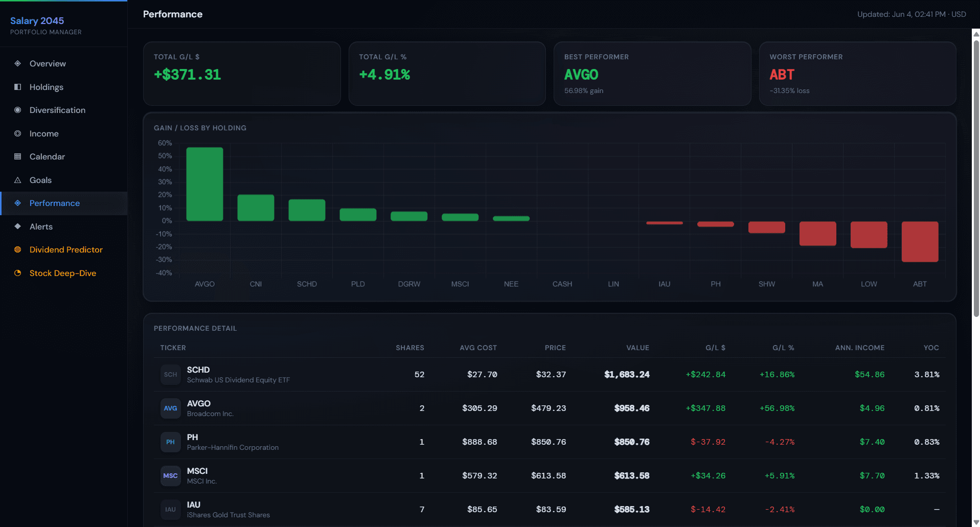Click the vertical scrollbar thumb
980x527 pixels.
(976, 178)
